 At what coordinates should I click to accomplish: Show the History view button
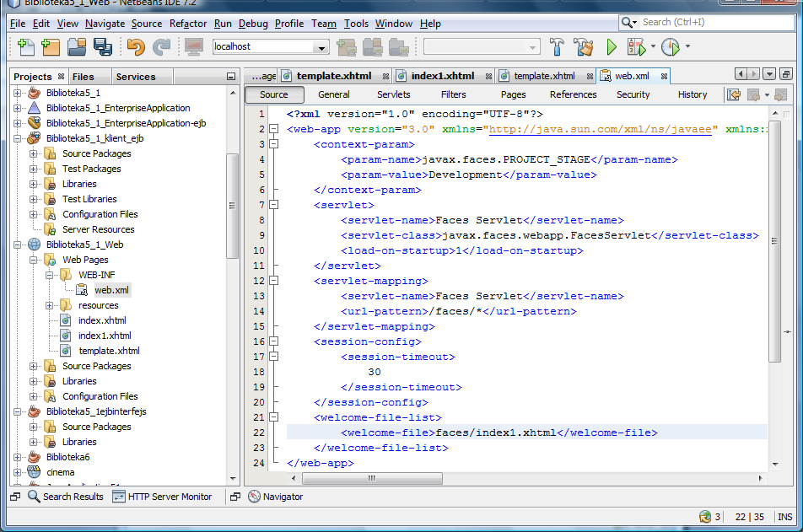coord(693,94)
